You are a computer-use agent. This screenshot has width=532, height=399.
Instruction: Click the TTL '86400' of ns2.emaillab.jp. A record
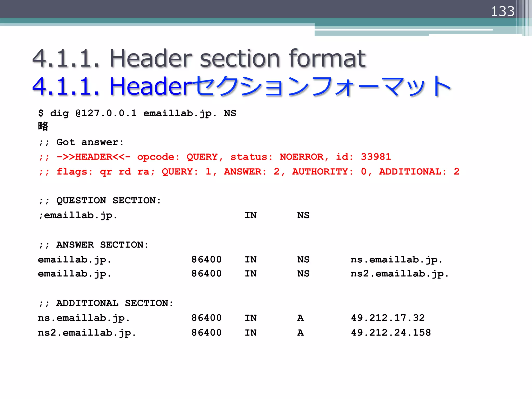click(x=207, y=332)
